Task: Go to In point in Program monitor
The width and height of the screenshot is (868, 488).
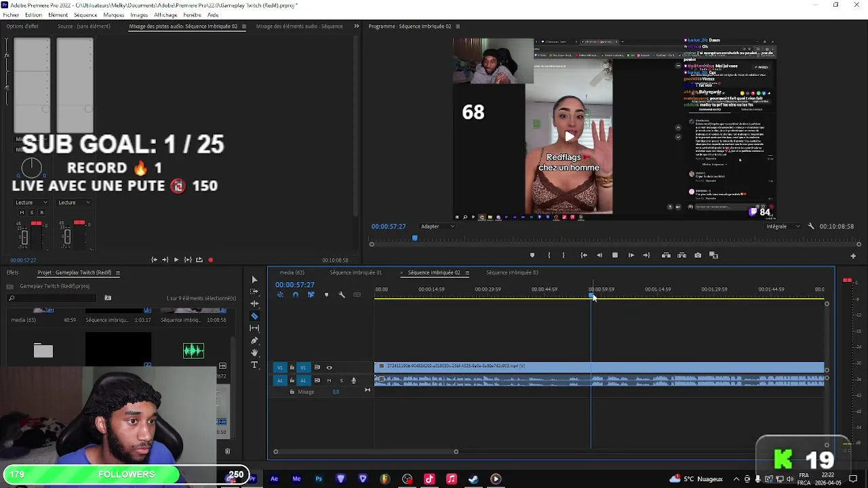Action: 584,256
